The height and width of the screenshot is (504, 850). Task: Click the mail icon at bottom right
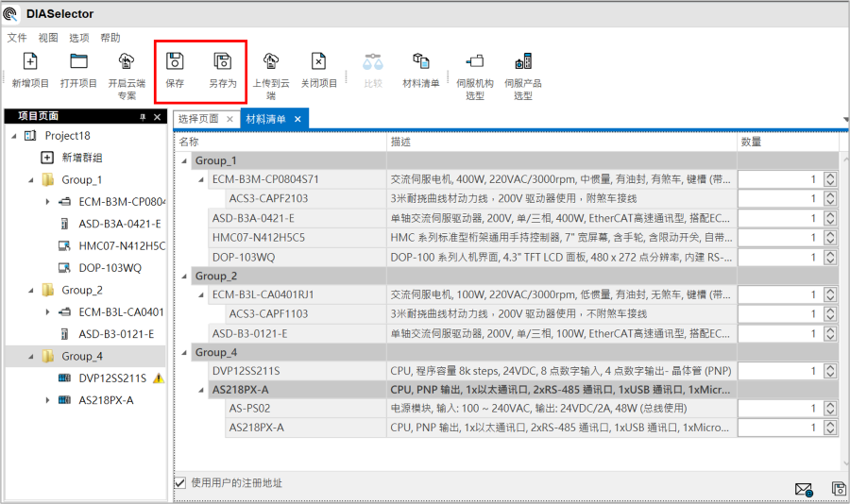[803, 489]
